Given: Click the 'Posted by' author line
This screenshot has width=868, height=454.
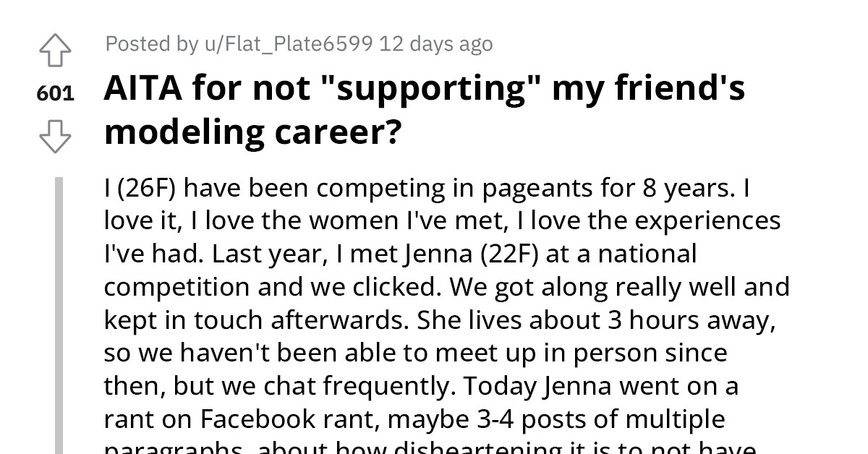Looking at the screenshot, I should 153,43.
